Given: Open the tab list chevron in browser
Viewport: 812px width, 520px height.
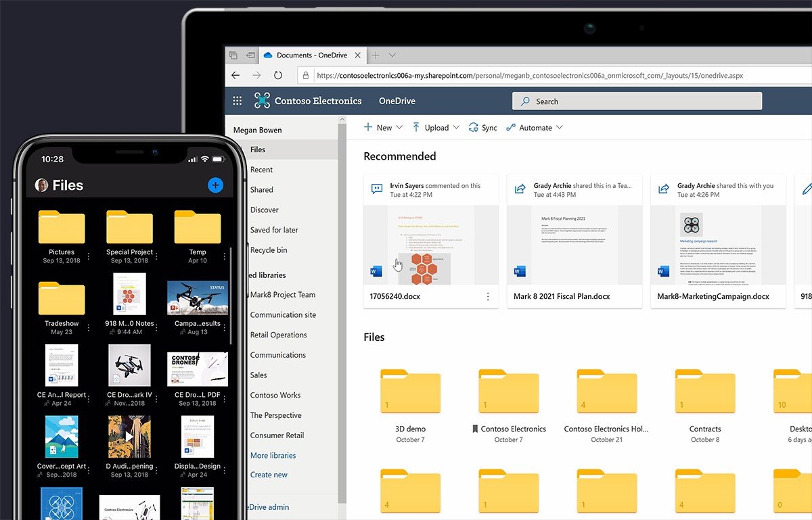Looking at the screenshot, I should 392,55.
